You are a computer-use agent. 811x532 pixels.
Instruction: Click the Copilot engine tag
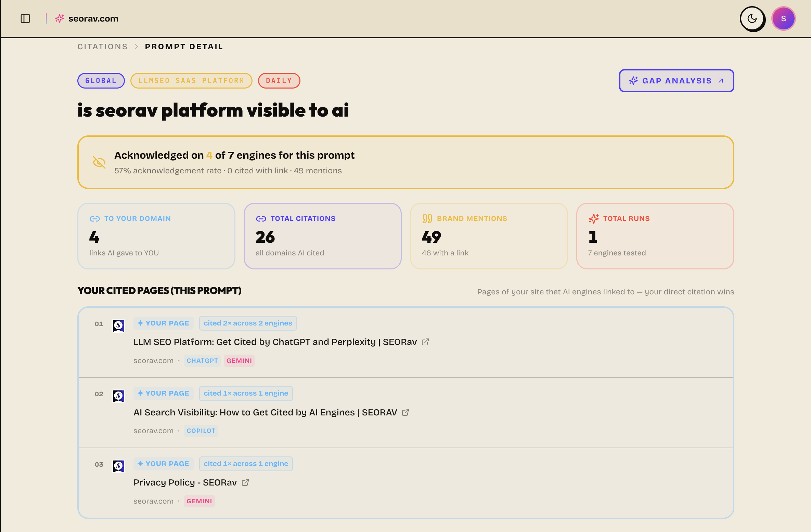(201, 431)
